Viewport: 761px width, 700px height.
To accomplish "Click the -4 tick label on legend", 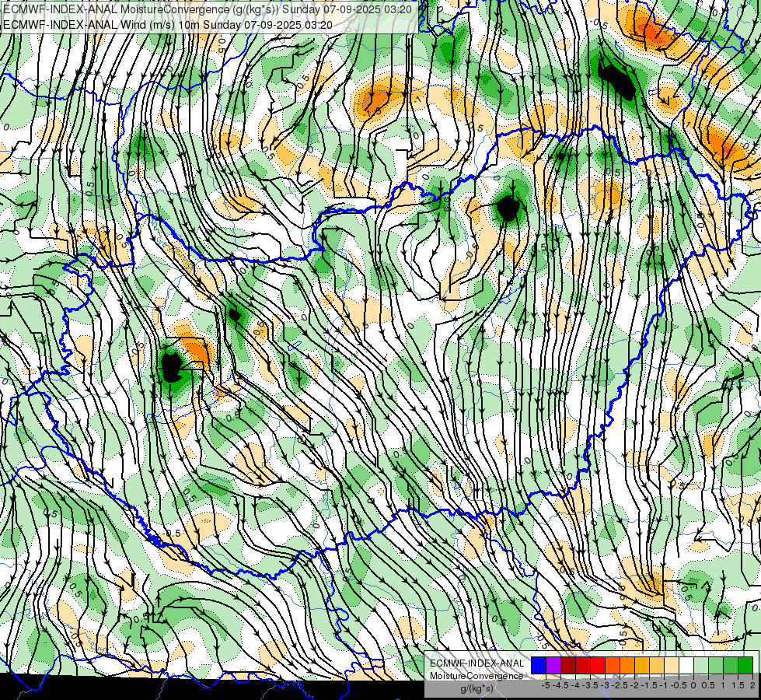I will [575, 685].
